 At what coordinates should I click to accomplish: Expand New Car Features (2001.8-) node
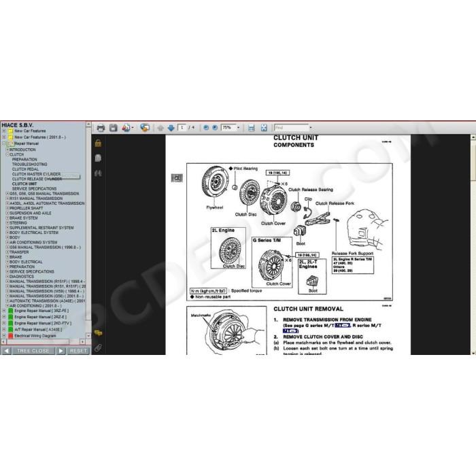(4, 137)
